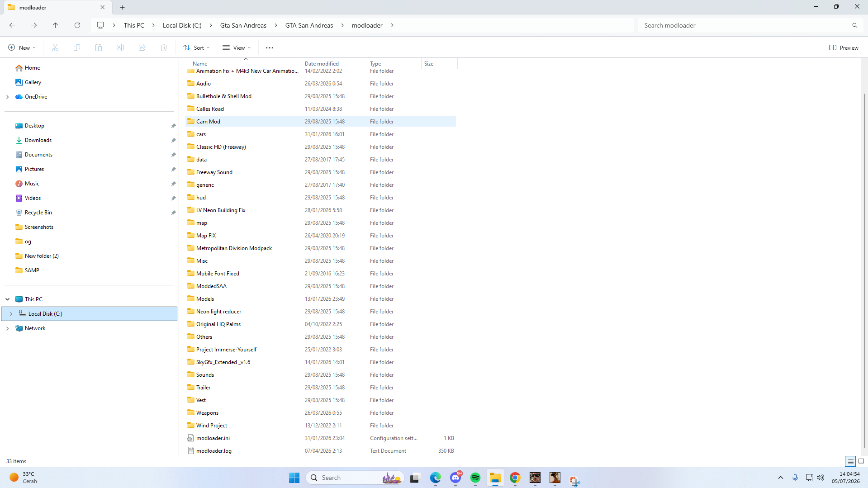The image size is (868, 488).
Task: Click the Search modloader input field
Action: (749, 25)
